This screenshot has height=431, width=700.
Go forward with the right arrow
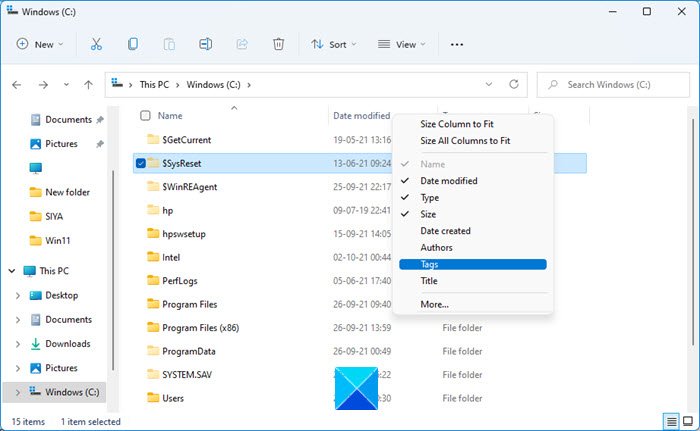(43, 84)
